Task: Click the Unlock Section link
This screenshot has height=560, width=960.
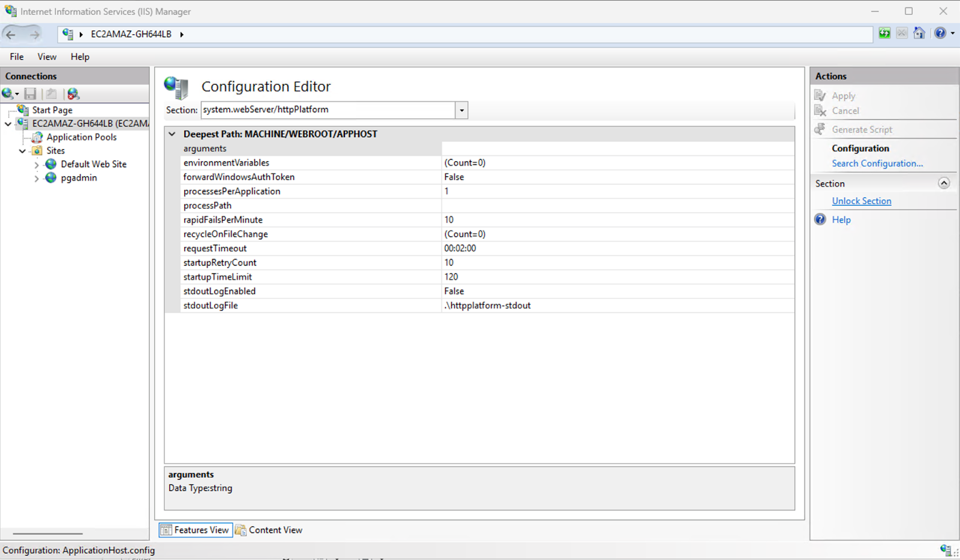Action: (x=861, y=201)
